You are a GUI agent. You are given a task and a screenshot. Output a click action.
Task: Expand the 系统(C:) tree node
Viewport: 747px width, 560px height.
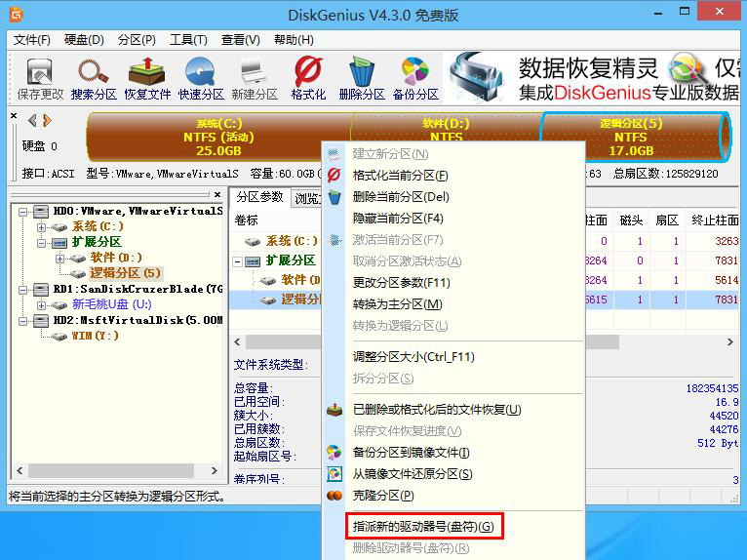tap(42, 227)
